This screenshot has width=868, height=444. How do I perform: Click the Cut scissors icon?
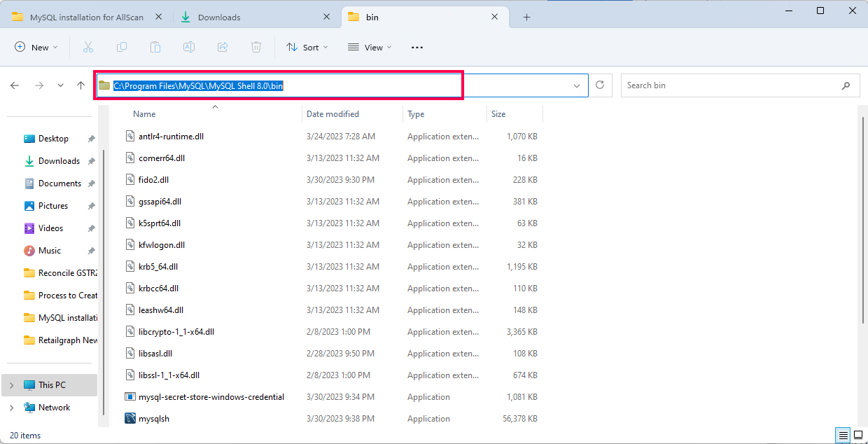coord(88,47)
